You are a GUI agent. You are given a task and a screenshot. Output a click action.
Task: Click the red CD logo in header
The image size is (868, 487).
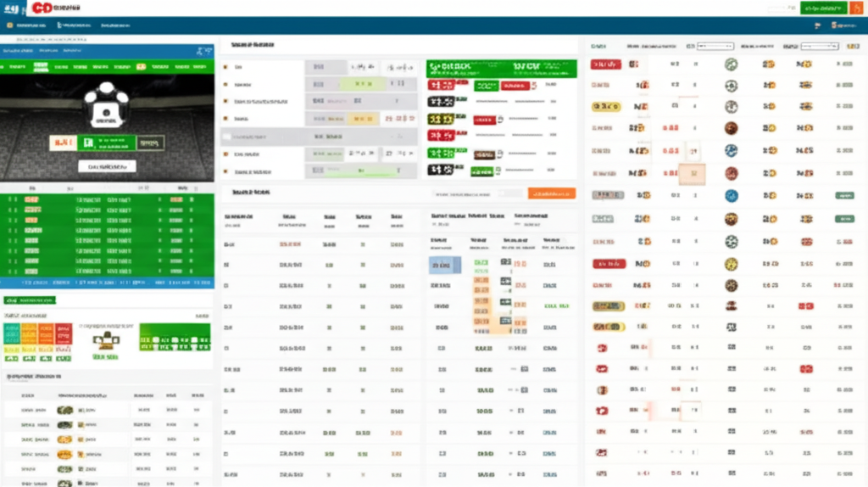pos(40,8)
